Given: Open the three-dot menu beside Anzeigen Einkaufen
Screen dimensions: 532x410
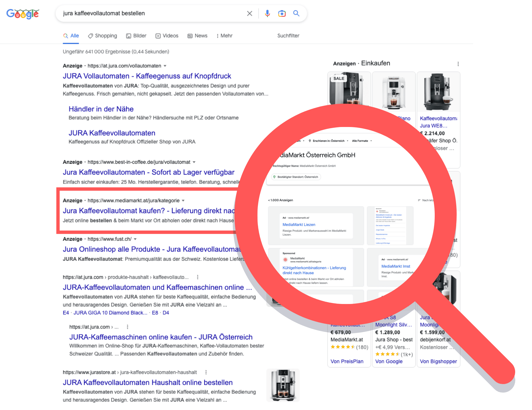Looking at the screenshot, I should point(458,64).
